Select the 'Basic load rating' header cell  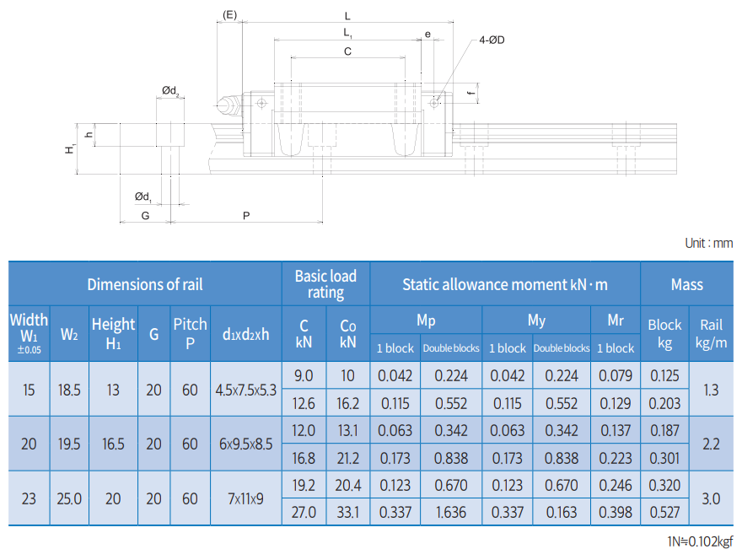click(x=325, y=284)
